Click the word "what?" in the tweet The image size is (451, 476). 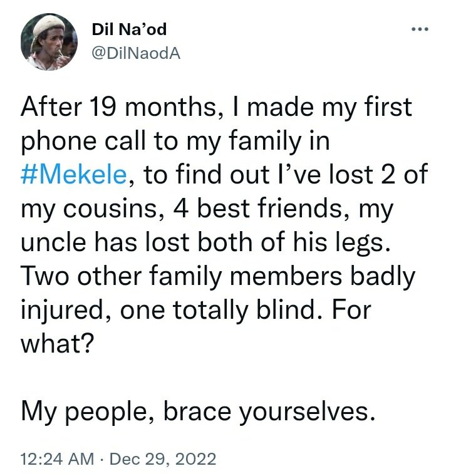(56, 344)
